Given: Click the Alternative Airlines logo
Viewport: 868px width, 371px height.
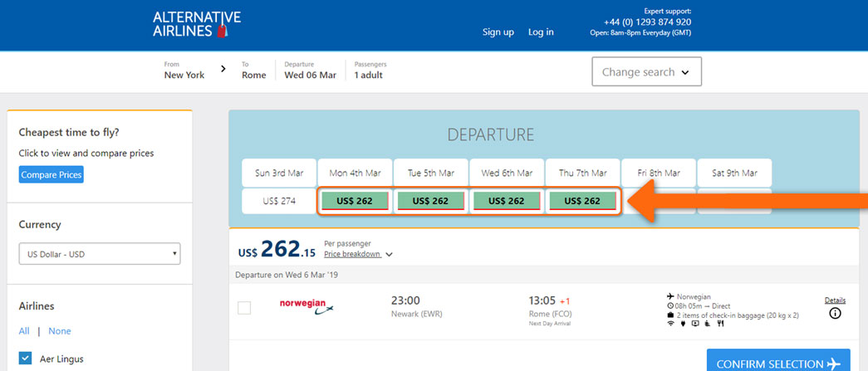Looking at the screenshot, I should (197, 24).
